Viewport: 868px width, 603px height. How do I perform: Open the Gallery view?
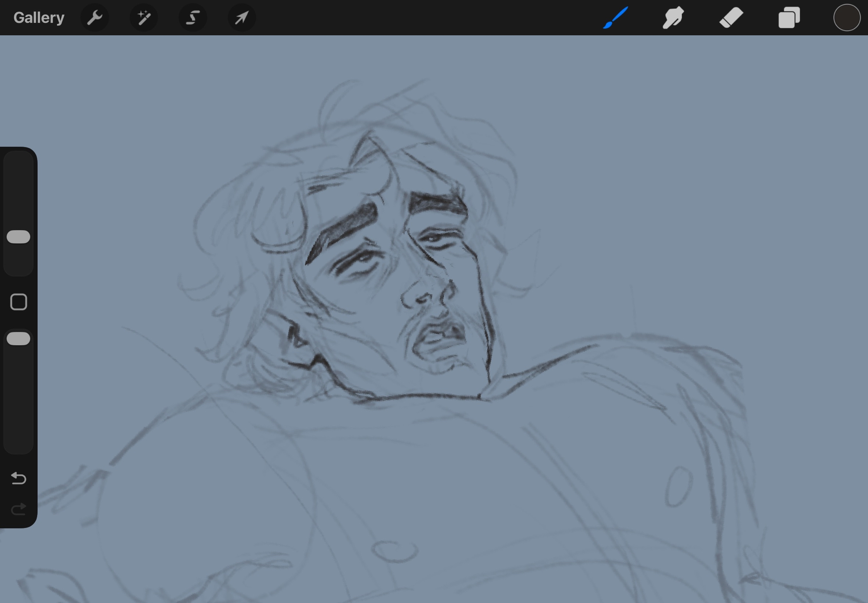[39, 18]
